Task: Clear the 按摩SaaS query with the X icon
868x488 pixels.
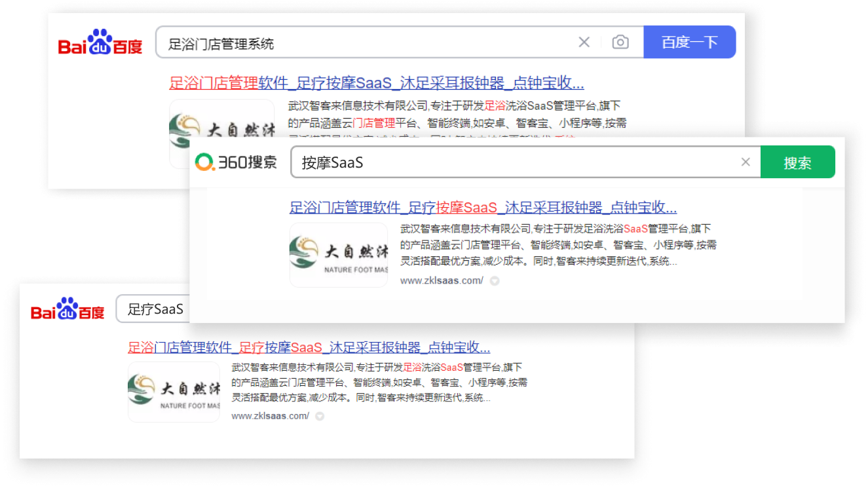Action: click(745, 162)
